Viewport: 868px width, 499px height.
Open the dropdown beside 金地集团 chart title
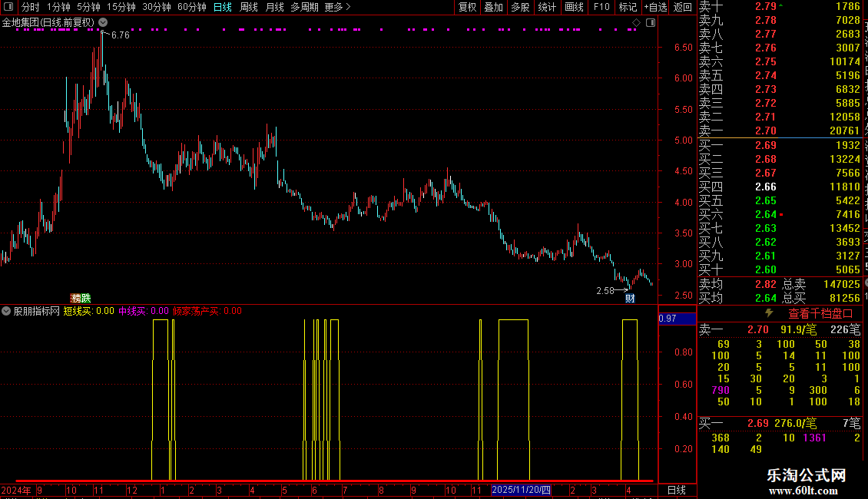103,22
